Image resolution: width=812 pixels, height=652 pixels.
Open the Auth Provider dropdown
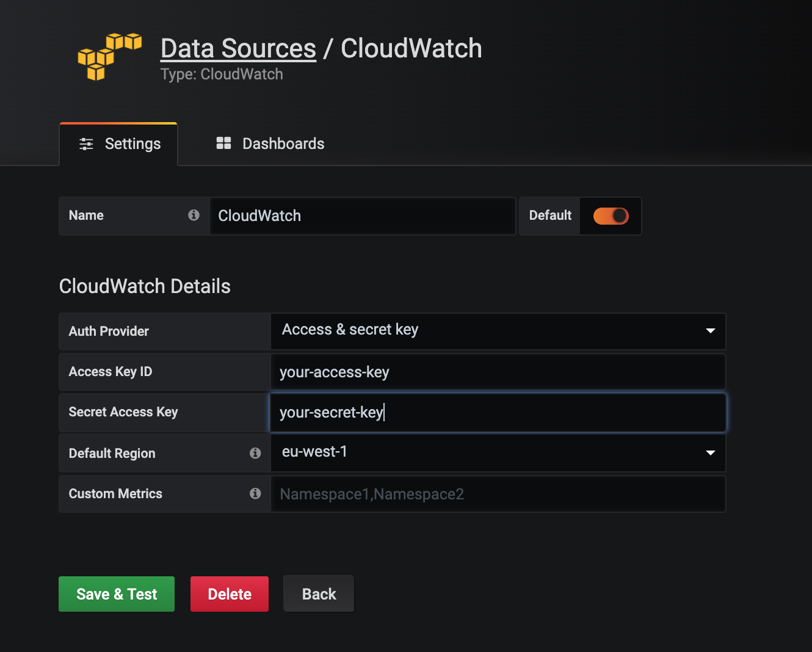coord(498,331)
